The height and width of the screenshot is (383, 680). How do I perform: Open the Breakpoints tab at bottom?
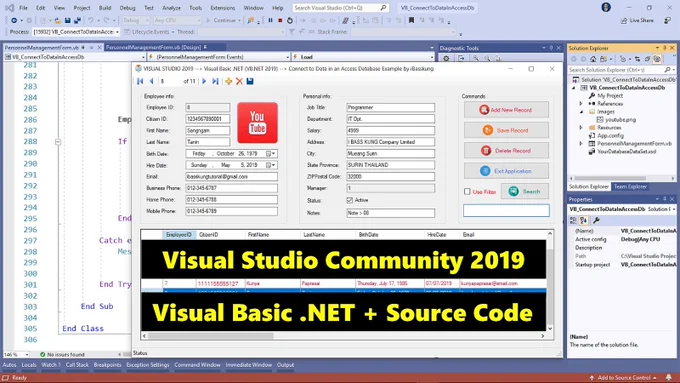(x=108, y=365)
